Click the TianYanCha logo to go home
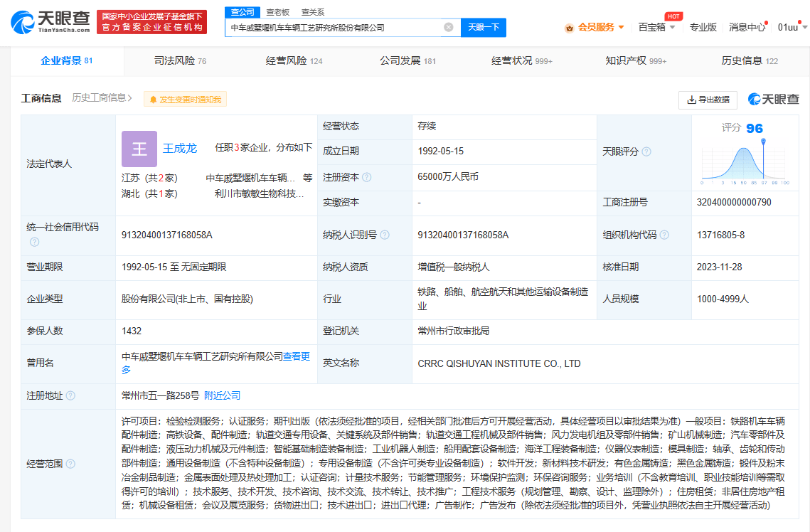This screenshot has height=532, width=810. pyautogui.click(x=50, y=22)
